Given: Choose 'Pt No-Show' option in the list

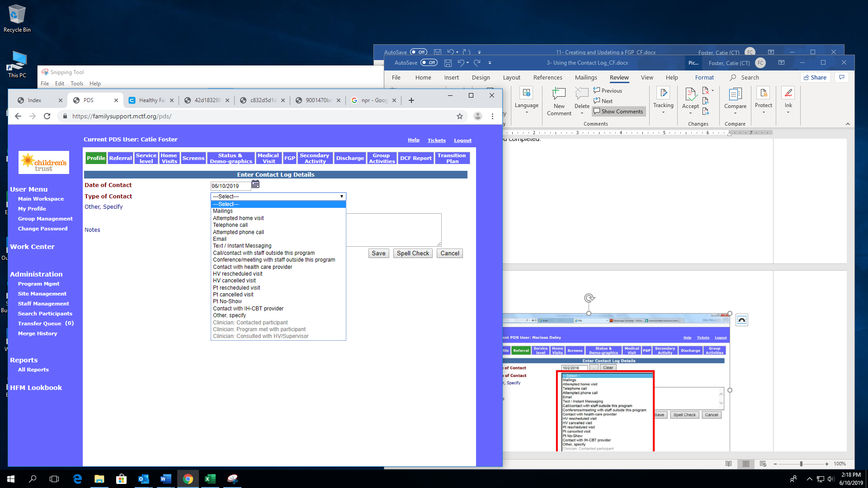Looking at the screenshot, I should coord(278,301).
